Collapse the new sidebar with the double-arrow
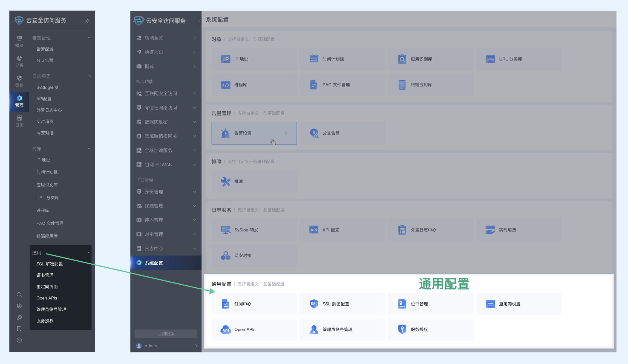 pos(199,21)
